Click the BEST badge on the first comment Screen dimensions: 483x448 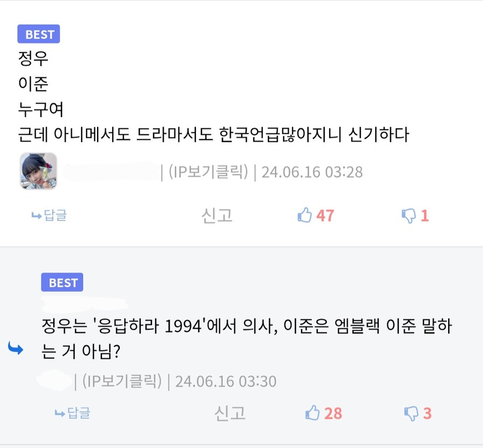(x=39, y=34)
